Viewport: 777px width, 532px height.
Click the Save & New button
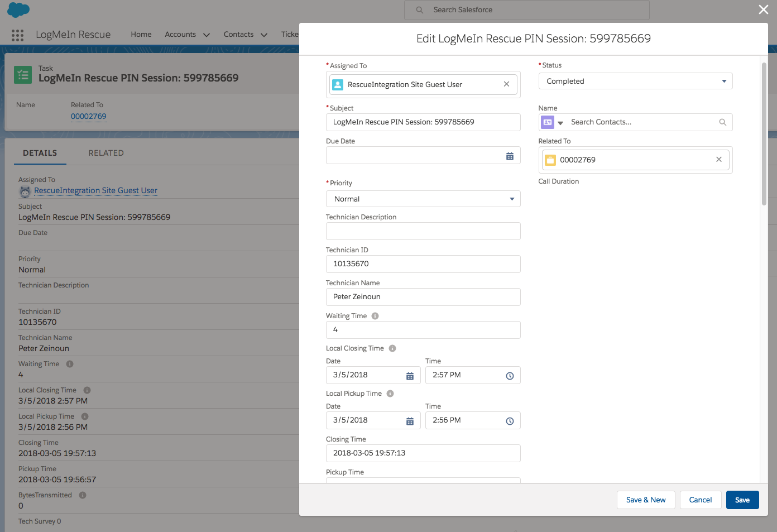tap(646, 500)
